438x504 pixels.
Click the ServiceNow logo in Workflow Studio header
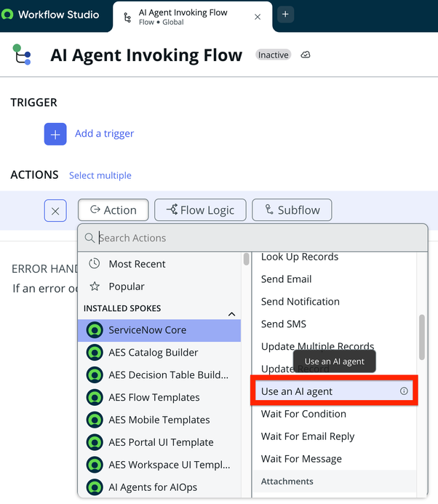[7, 15]
